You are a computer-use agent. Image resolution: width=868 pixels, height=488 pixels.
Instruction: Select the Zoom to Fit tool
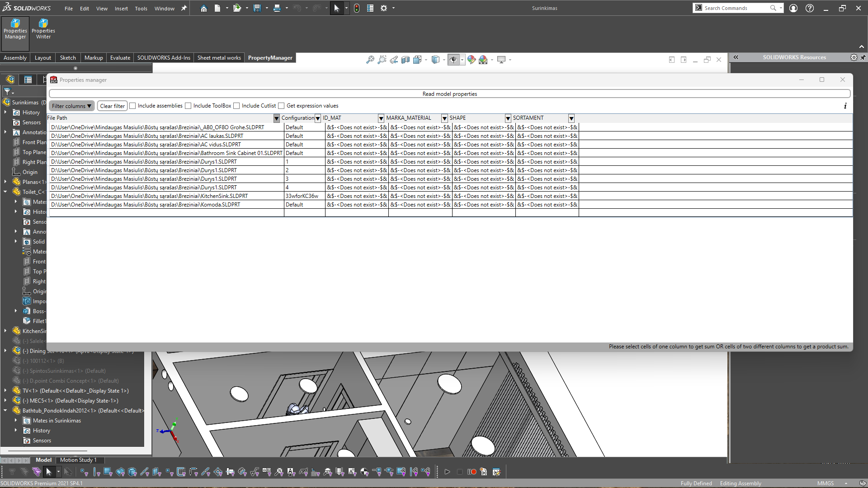[370, 59]
